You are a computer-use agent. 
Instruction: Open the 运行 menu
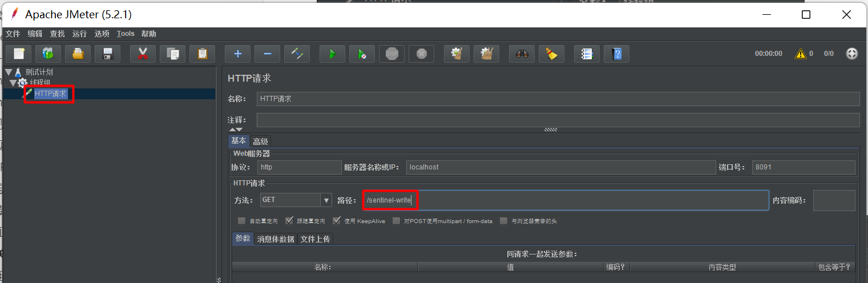click(x=79, y=34)
